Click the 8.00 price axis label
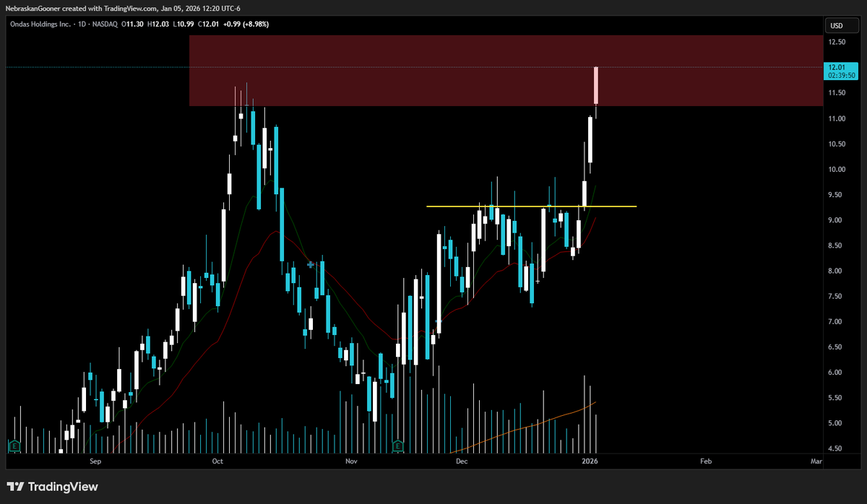Viewport: 867px width, 504px height. [837, 271]
